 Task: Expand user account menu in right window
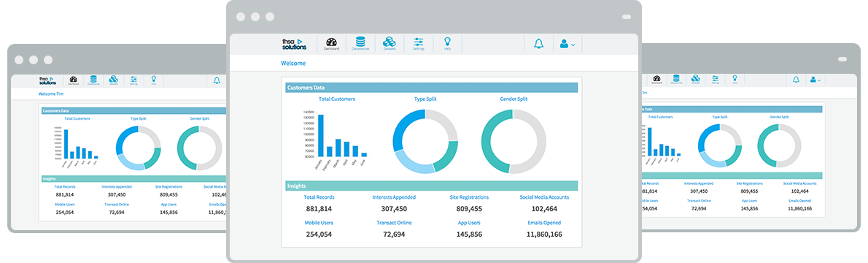click(815, 80)
